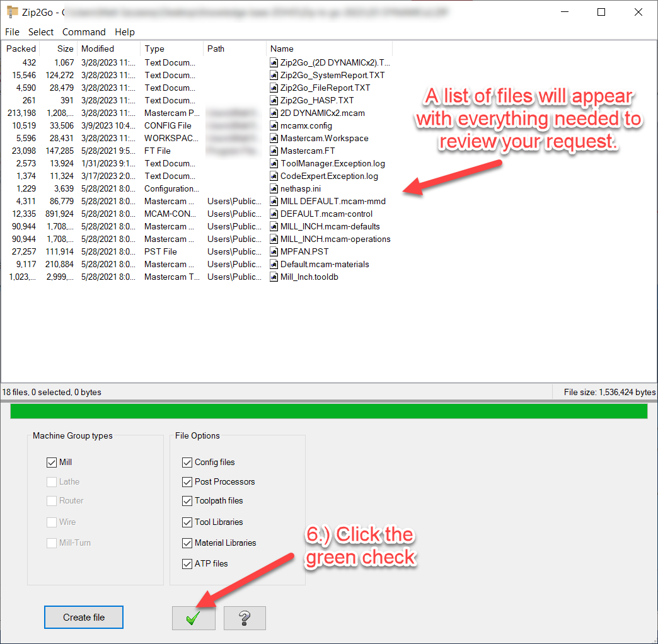Select file icon for Mastercam.Workspace

coord(274,138)
